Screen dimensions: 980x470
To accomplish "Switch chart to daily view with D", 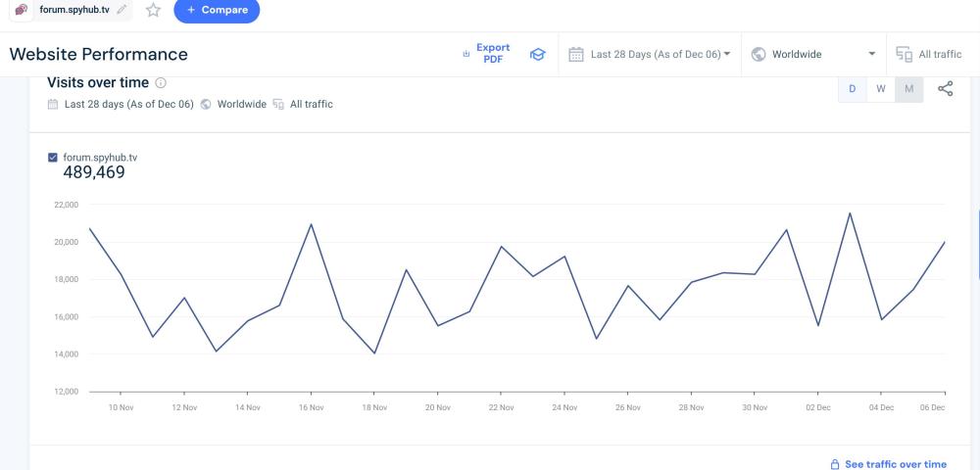I will pyautogui.click(x=852, y=89).
